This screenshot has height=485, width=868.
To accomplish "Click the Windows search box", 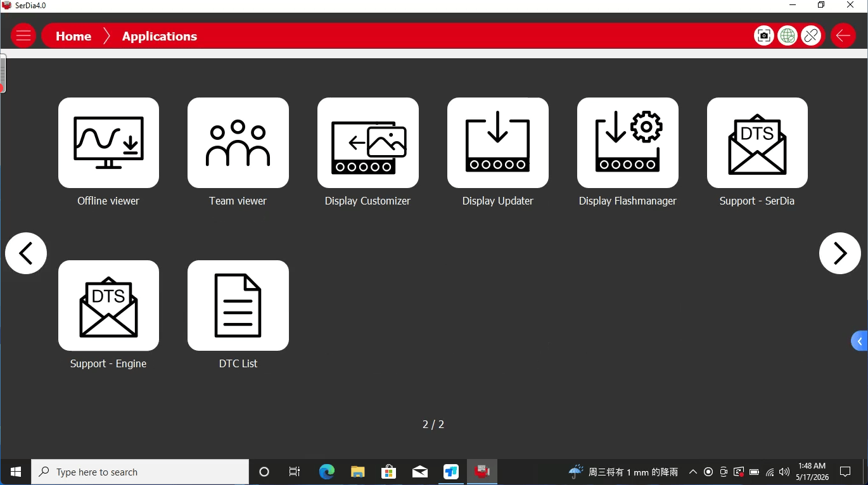I will click(x=140, y=472).
